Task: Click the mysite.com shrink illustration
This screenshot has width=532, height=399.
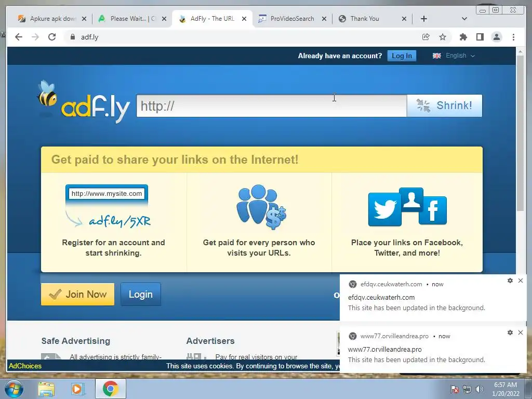Action: (108, 206)
